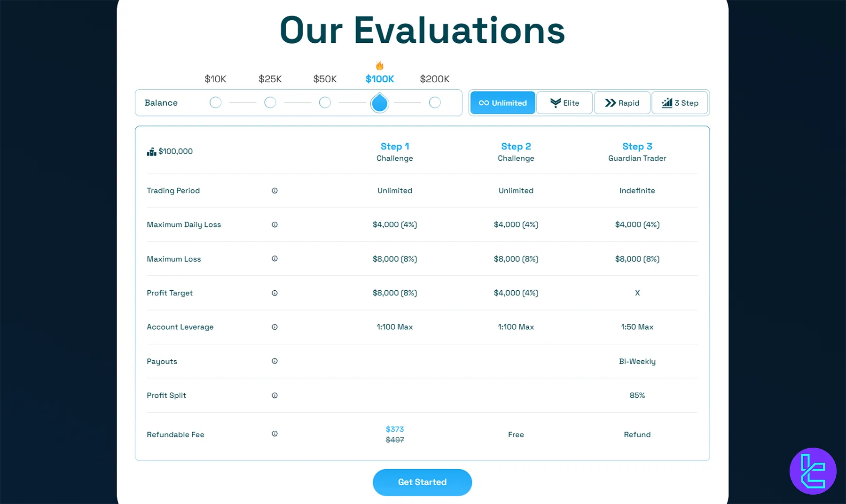Click the 1:50 Max leverage value
The height and width of the screenshot is (504, 846).
pyautogui.click(x=637, y=327)
